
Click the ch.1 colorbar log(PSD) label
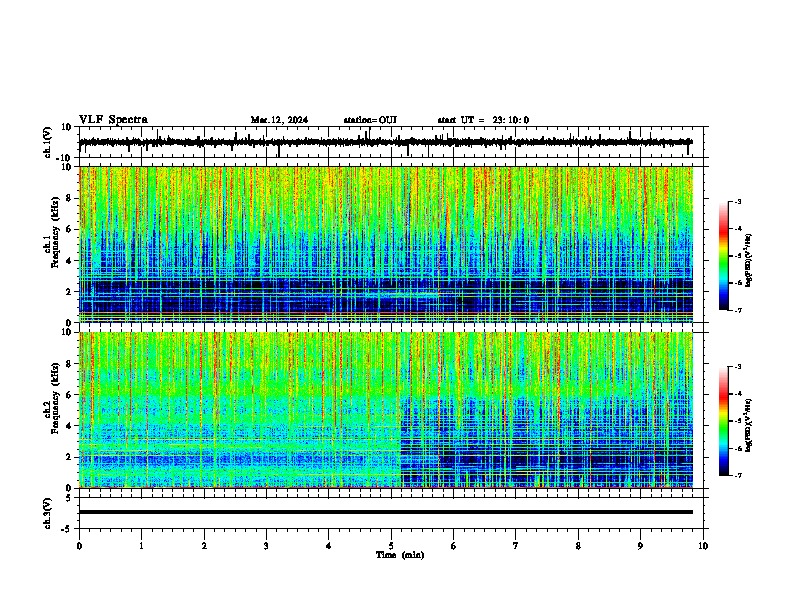[x=748, y=260]
